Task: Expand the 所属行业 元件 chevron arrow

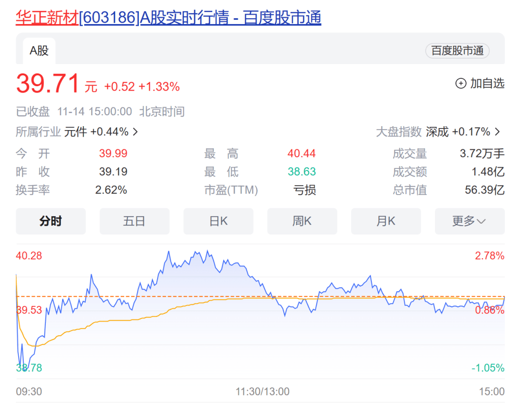Action: (x=135, y=132)
